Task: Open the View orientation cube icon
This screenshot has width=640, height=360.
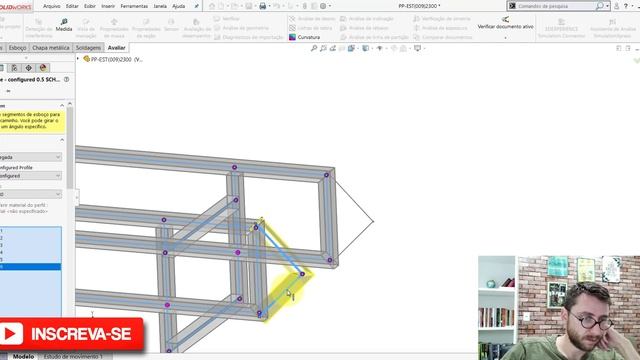Action: point(351,48)
